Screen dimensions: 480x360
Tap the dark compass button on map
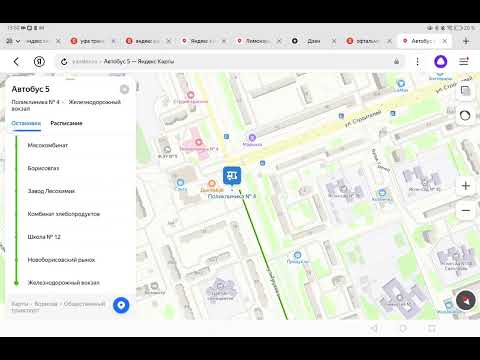tap(466, 300)
